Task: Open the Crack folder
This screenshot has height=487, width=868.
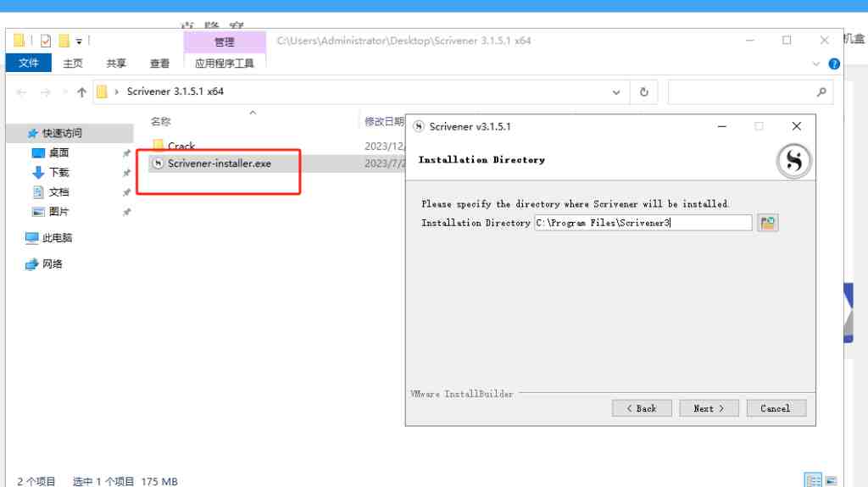Action: [181, 146]
